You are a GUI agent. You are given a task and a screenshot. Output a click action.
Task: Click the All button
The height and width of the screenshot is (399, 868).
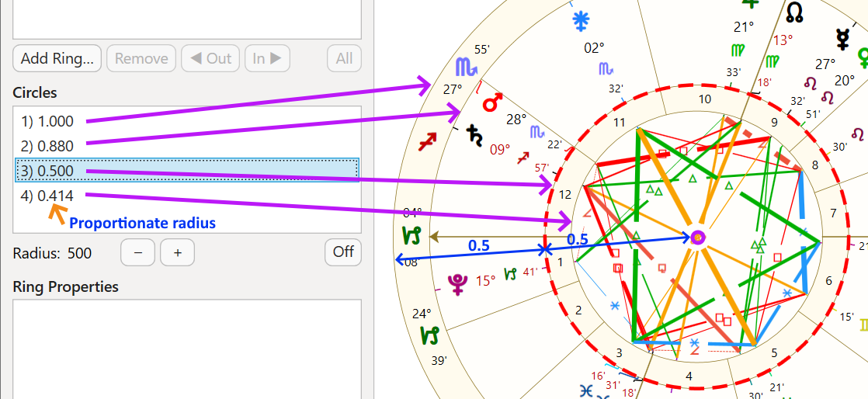(344, 59)
